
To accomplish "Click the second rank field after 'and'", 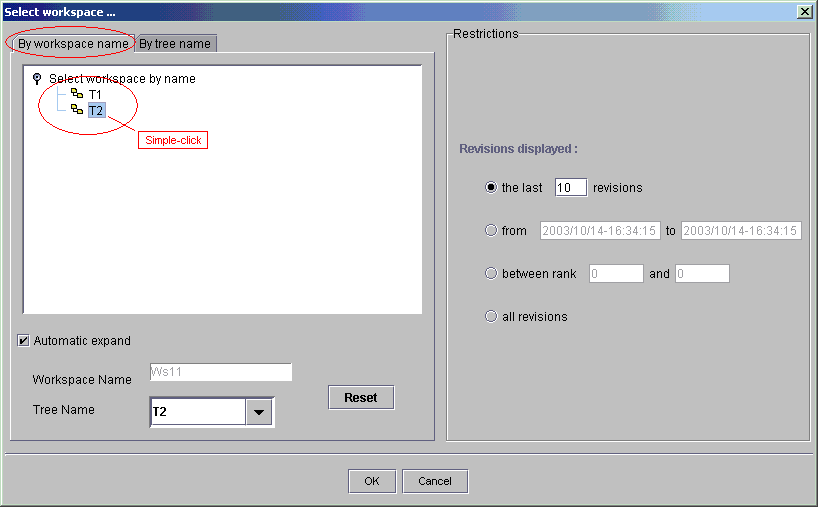I will 702,273.
